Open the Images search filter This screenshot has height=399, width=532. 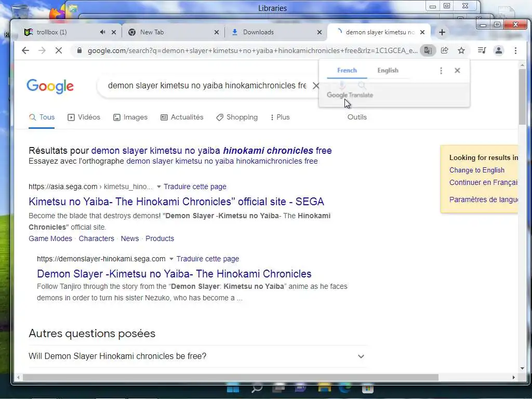(130, 117)
